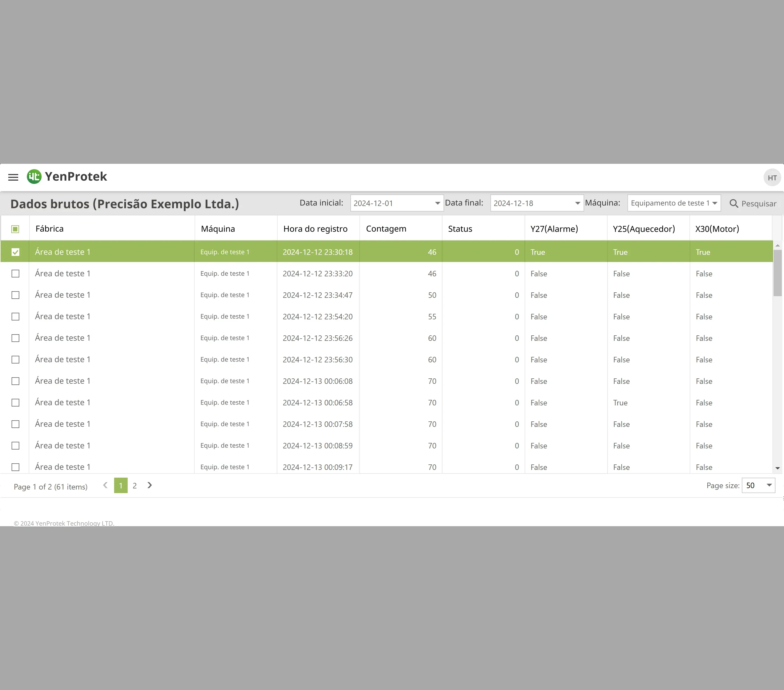Click the table vertical scrollbar thumb
The height and width of the screenshot is (690, 784).
777,273
